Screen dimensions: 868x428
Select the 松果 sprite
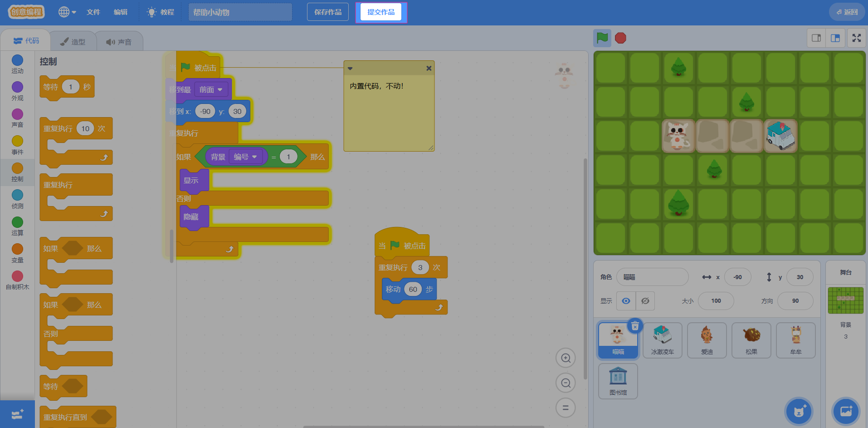pyautogui.click(x=751, y=340)
